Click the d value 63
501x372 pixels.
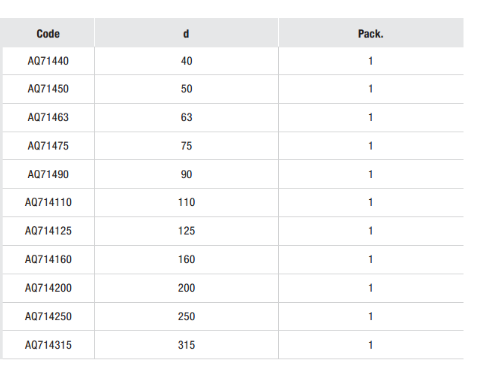186,117
